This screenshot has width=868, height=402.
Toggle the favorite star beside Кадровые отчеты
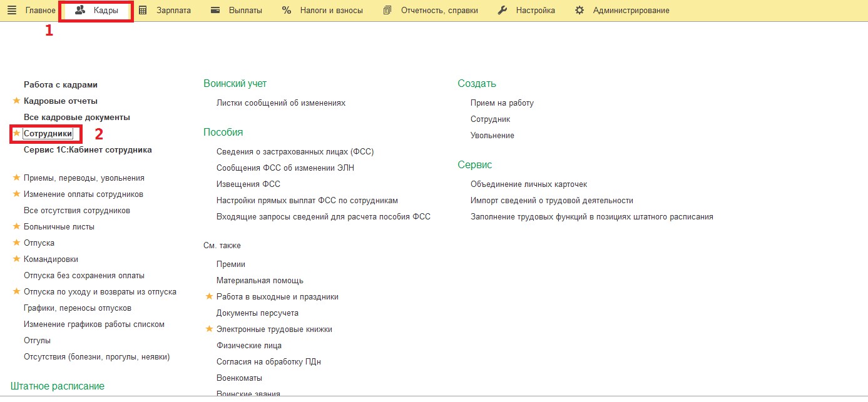pyautogui.click(x=16, y=101)
